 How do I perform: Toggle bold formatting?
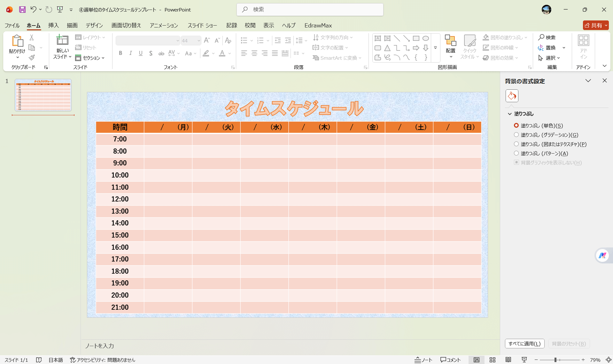[120, 53]
